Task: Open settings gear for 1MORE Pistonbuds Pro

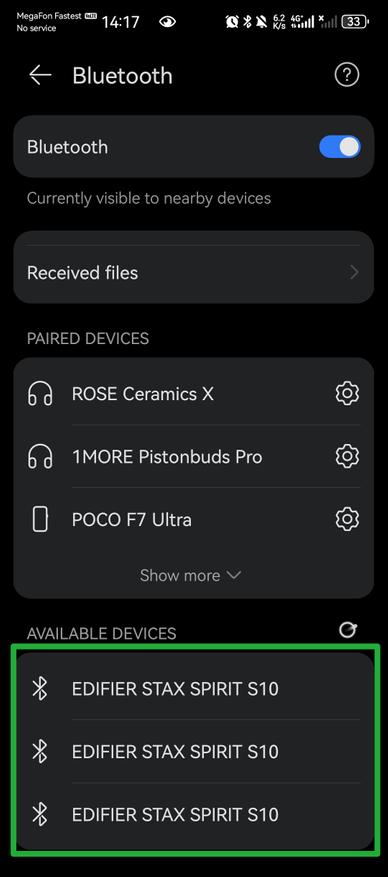Action: pyautogui.click(x=347, y=456)
